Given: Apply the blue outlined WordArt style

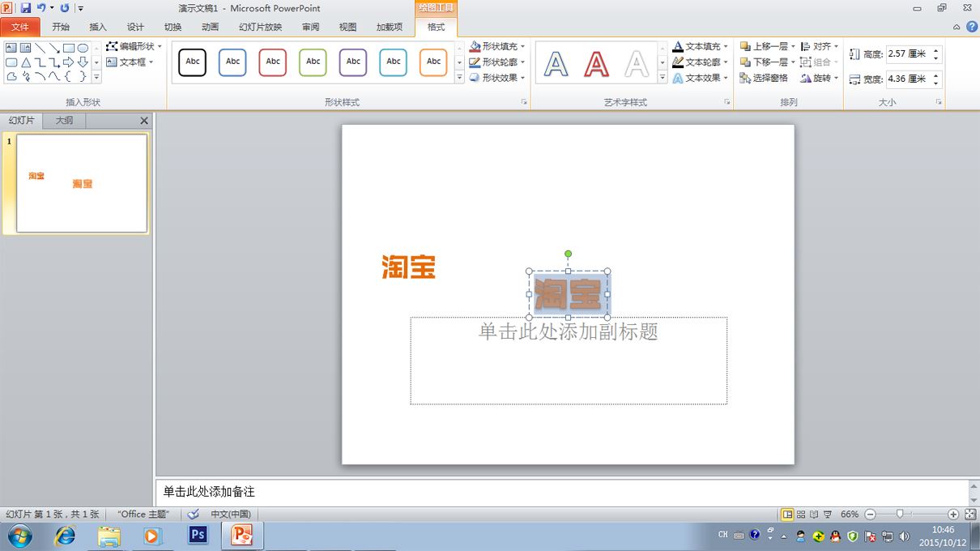Looking at the screenshot, I should (x=556, y=63).
